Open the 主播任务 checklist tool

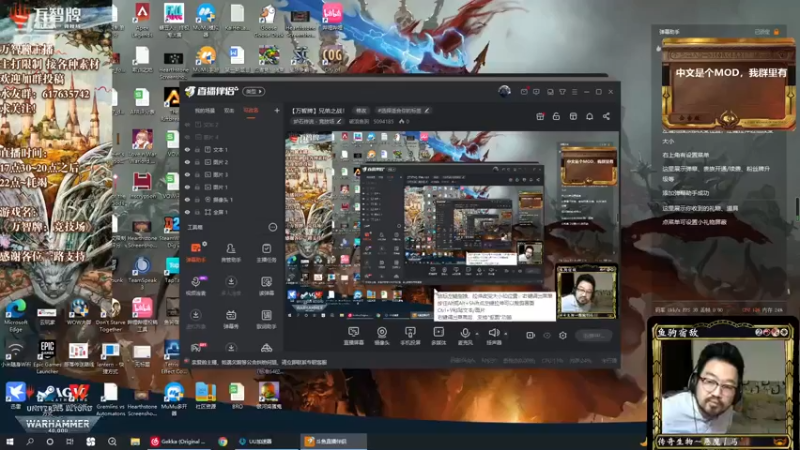pyautogui.click(x=266, y=252)
